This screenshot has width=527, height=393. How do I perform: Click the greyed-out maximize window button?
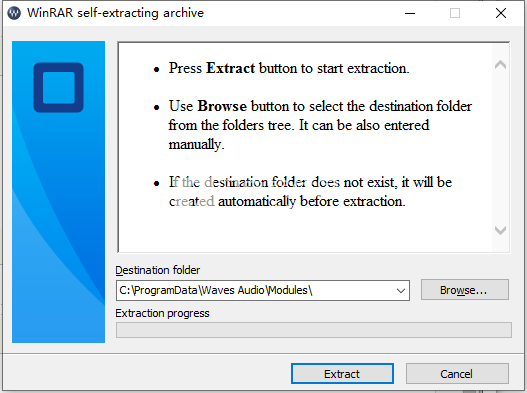(x=455, y=13)
